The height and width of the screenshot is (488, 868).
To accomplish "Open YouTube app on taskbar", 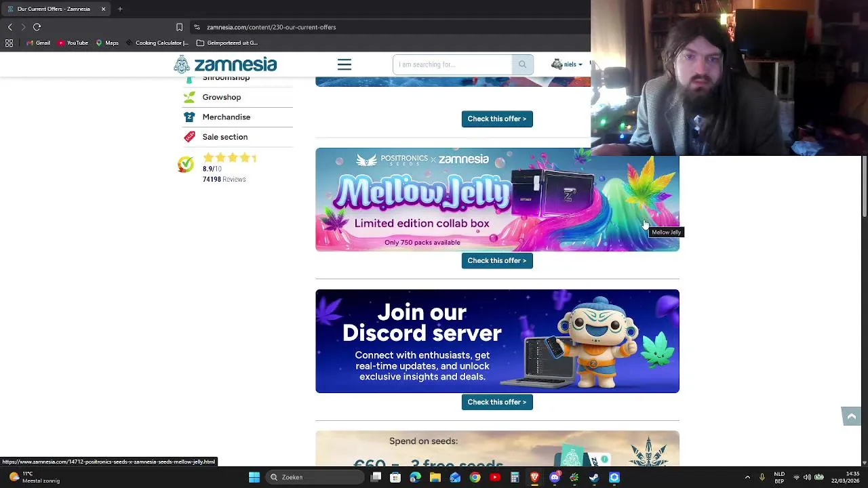I will pyautogui.click(x=494, y=477).
